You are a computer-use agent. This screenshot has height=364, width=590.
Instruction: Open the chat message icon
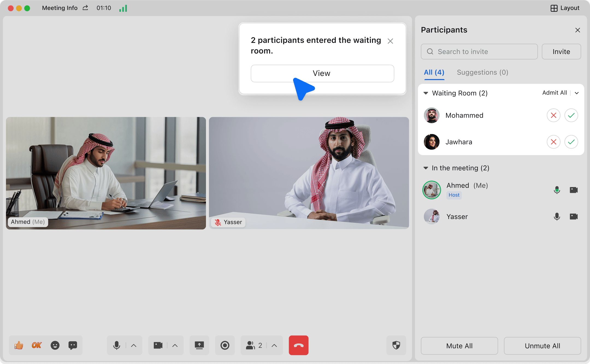(x=73, y=345)
